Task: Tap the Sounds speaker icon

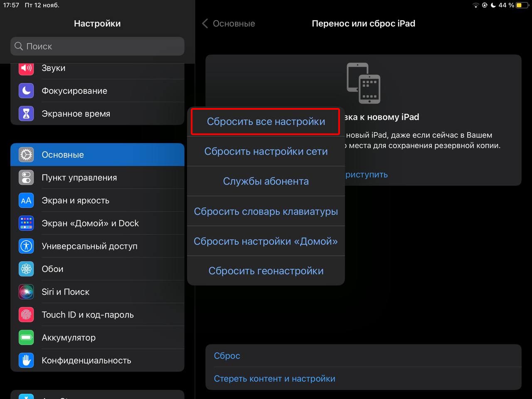Action: 26,68
